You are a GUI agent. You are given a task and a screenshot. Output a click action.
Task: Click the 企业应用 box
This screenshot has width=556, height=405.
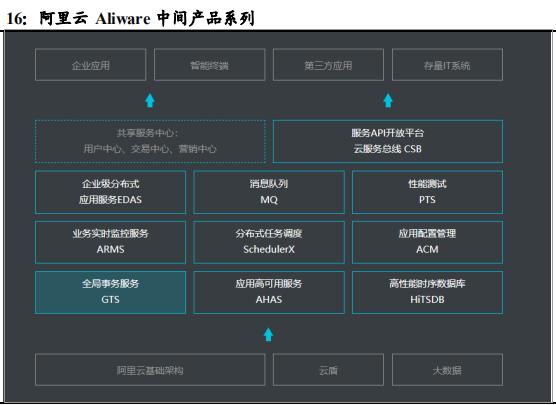click(90, 65)
